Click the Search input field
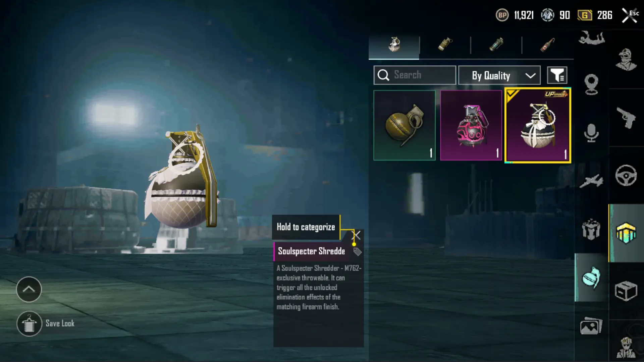The height and width of the screenshot is (362, 644). pyautogui.click(x=415, y=75)
